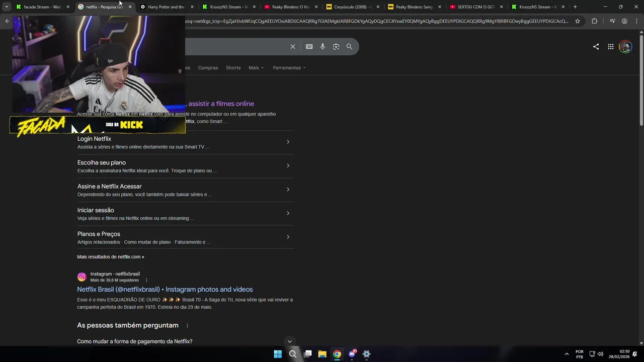644x362 pixels.
Task: Click the Instagram logo of netflixbrasil result
Action: (82, 277)
